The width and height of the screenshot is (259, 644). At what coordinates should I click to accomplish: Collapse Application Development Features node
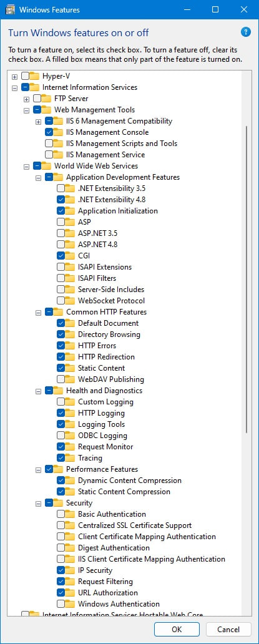[39, 177]
